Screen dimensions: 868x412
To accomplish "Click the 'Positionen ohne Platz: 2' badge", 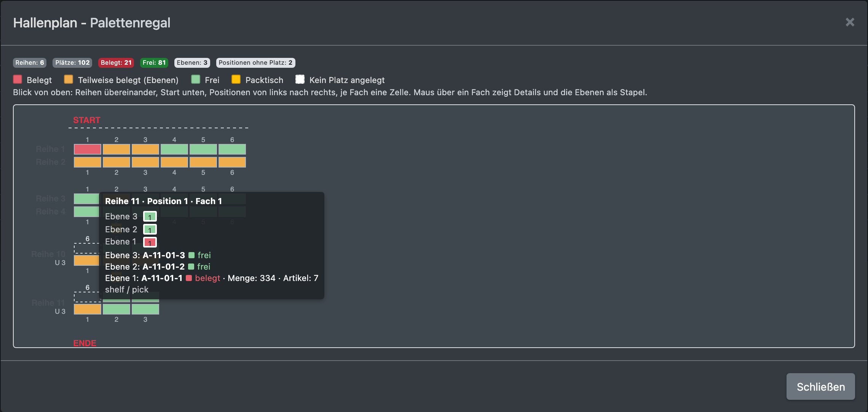I will click(255, 62).
